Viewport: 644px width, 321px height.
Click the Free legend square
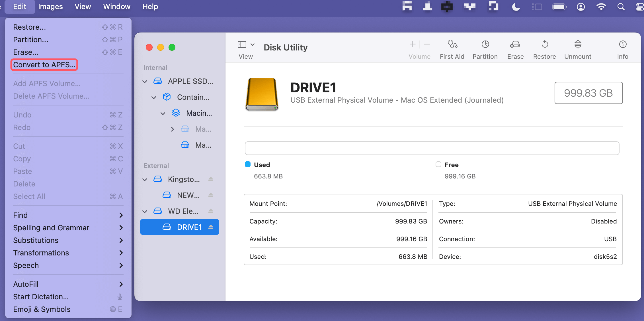(x=438, y=164)
